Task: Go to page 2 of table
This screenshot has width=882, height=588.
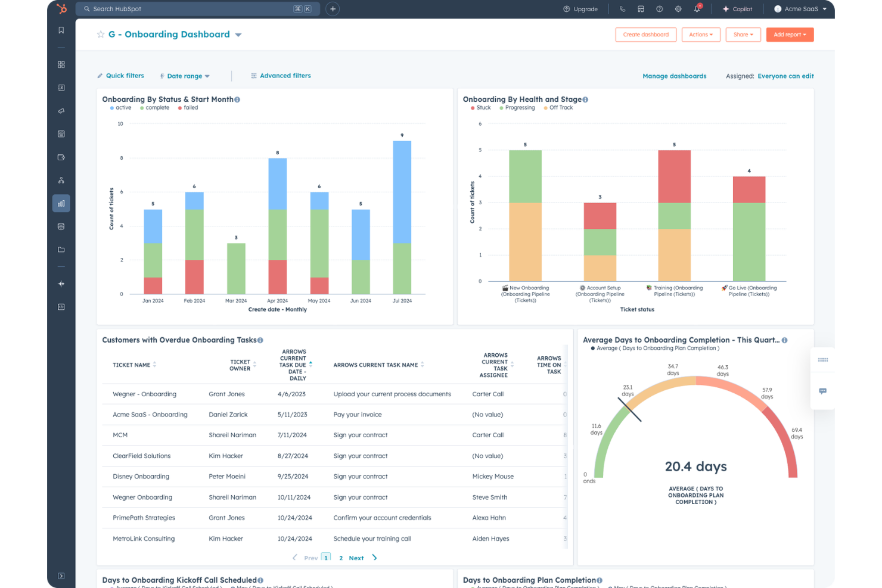Action: pyautogui.click(x=341, y=558)
